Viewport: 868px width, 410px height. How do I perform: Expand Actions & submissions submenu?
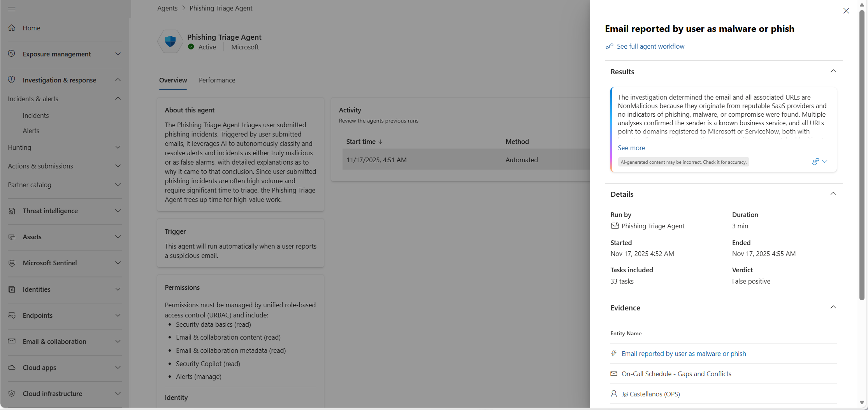pyautogui.click(x=118, y=166)
